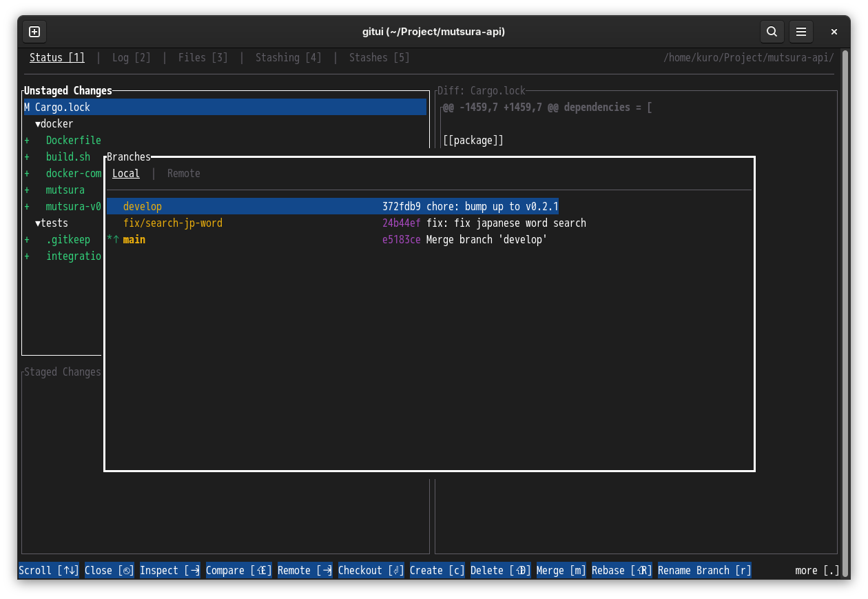The height and width of the screenshot is (599, 868).
Task: Go to the Stashes [5] tab
Action: tap(380, 58)
